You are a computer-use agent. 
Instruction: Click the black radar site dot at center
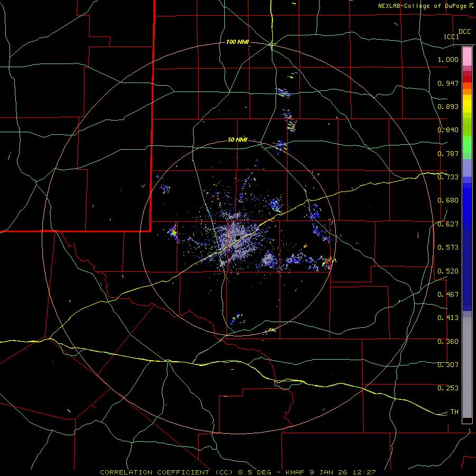(239, 237)
